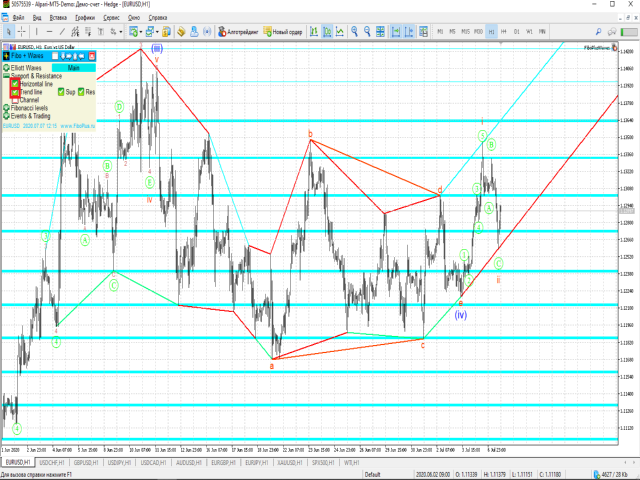Close the Fibo + Waves panel
Image resolution: width=640 pixels, height=480 pixels.
click(91, 56)
